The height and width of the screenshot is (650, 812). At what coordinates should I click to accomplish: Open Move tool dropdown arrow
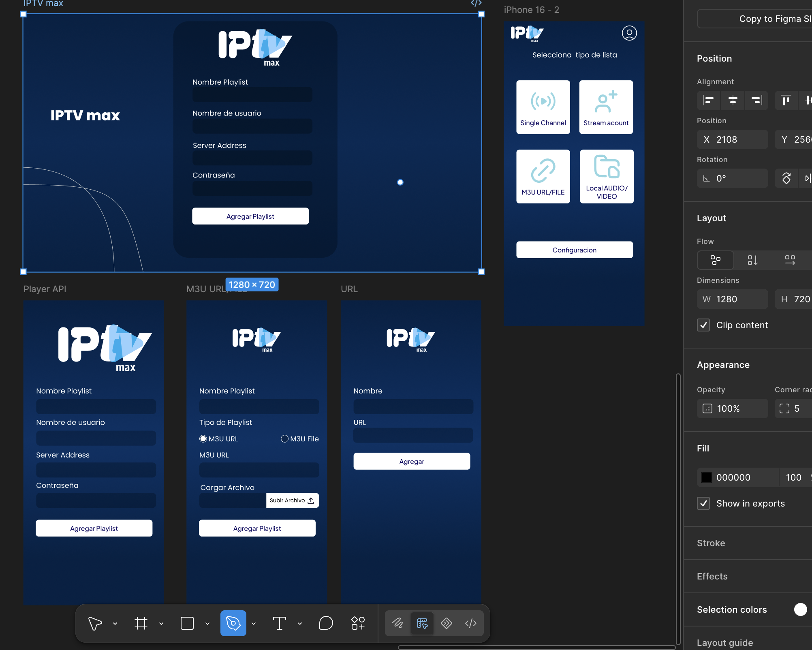coord(115,624)
